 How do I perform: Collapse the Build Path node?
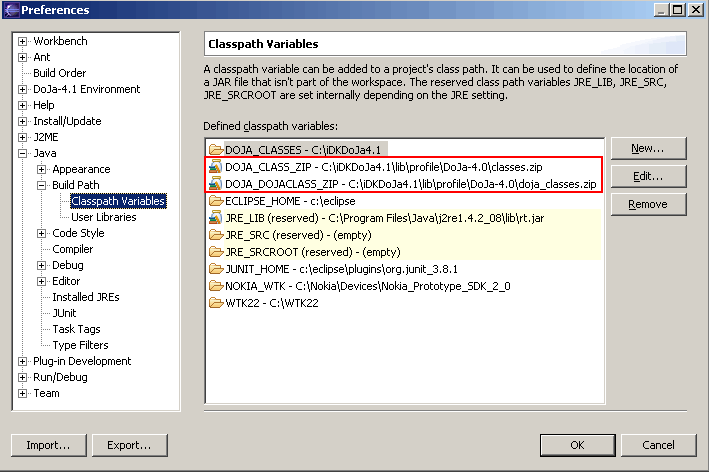click(41, 185)
